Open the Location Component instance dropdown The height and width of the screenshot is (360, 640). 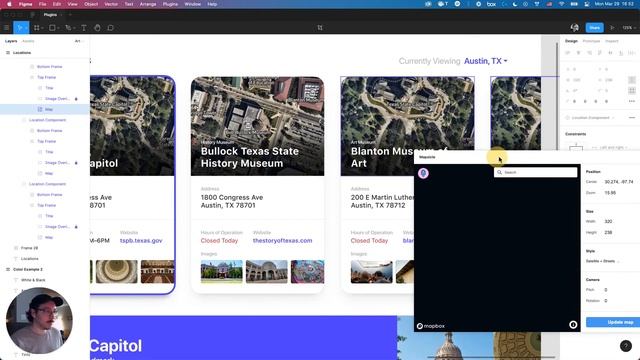tap(593, 118)
